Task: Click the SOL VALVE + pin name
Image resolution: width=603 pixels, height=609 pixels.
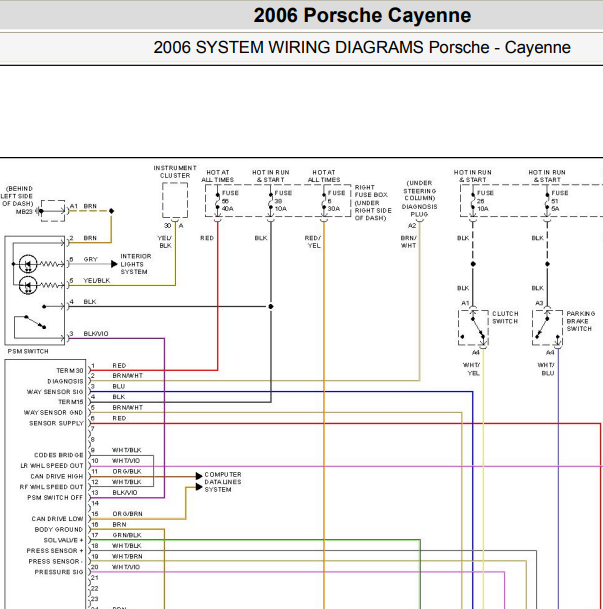Action: (63, 540)
